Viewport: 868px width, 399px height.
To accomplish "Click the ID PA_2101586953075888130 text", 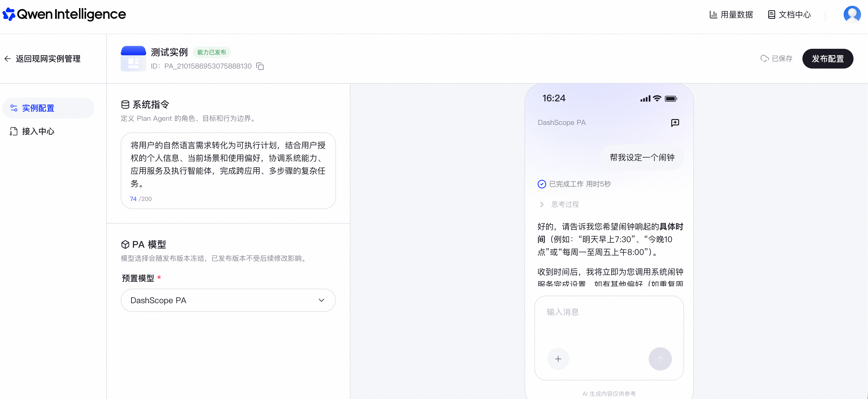I will coord(201,66).
